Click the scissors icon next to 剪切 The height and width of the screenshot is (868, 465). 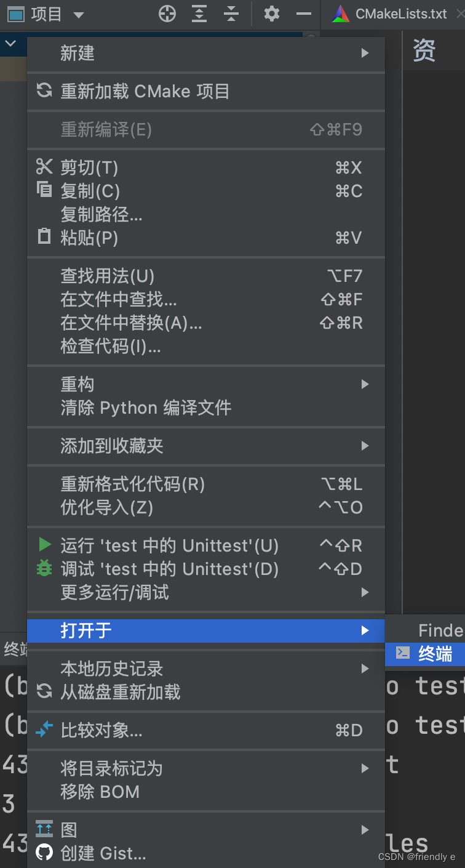point(44,166)
